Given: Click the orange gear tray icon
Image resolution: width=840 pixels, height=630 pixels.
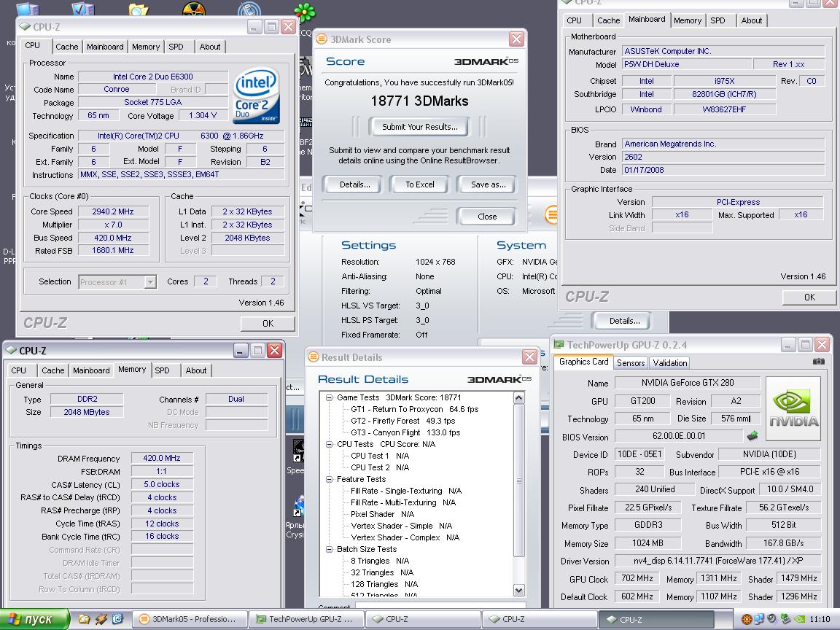Looking at the screenshot, I should point(746,620).
